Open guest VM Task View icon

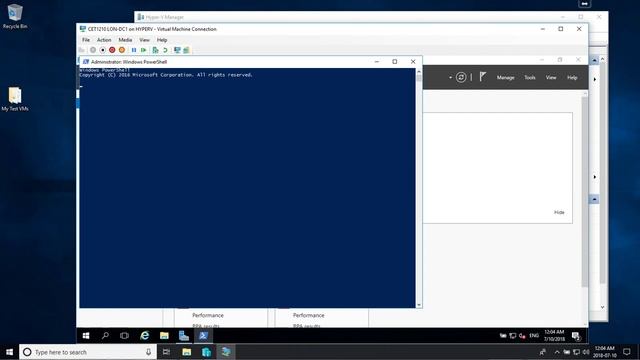click(x=124, y=336)
